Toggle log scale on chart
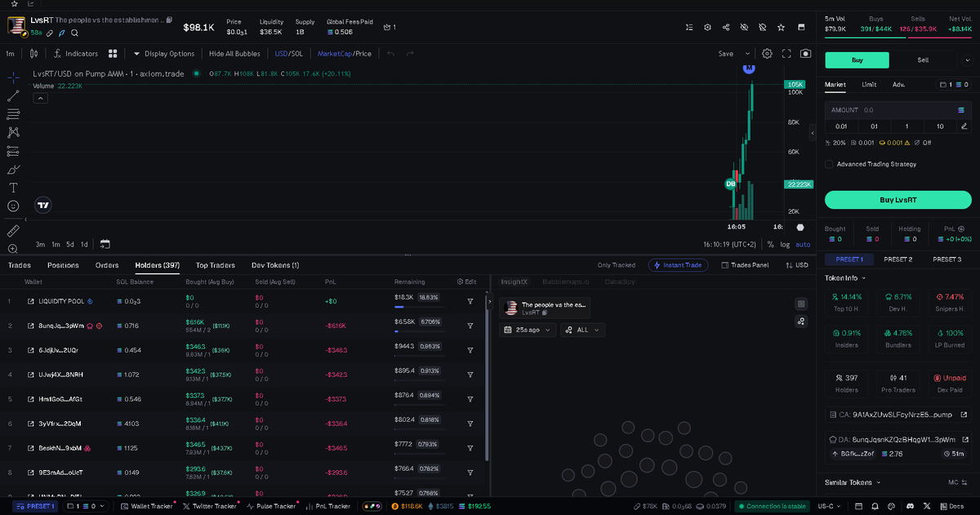The width and height of the screenshot is (980, 515). pos(785,244)
